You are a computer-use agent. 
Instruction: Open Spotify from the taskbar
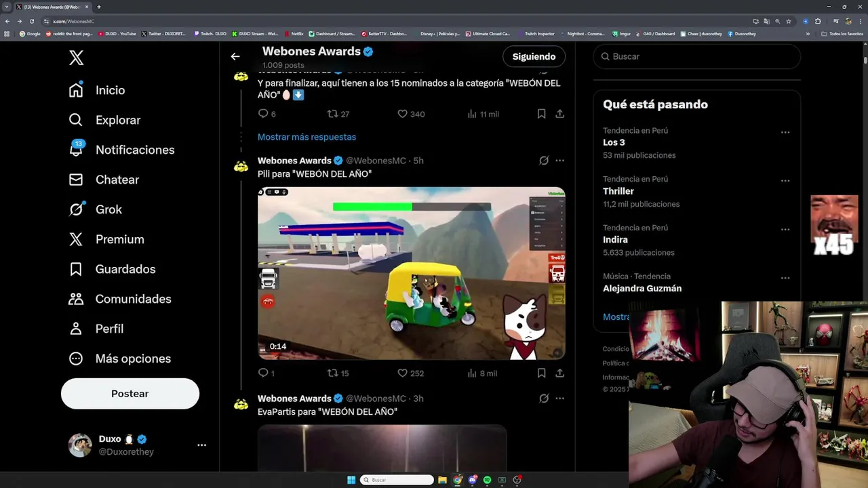487,480
